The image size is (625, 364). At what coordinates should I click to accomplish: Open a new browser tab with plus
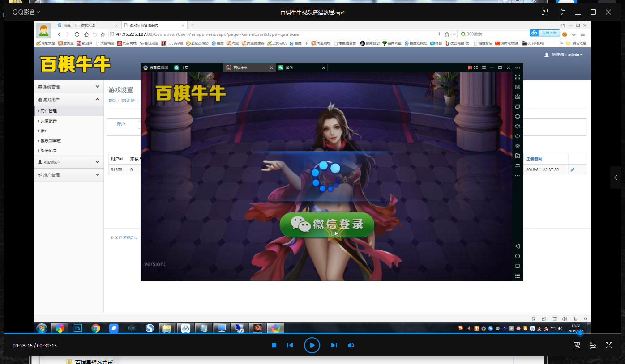point(193,25)
